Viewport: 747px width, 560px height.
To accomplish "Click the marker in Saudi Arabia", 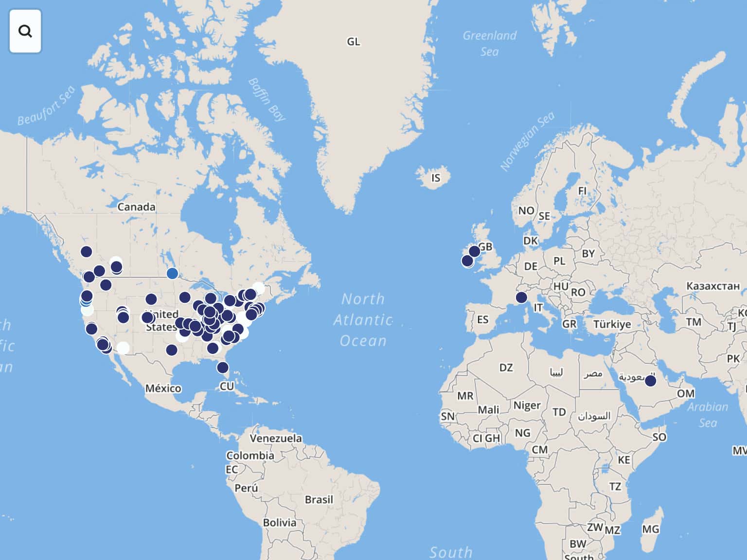I will click(650, 381).
